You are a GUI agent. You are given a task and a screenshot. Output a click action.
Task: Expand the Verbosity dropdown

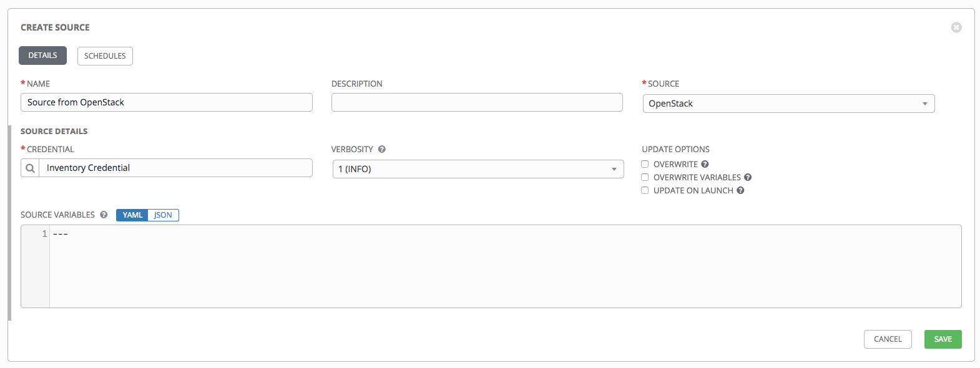478,169
